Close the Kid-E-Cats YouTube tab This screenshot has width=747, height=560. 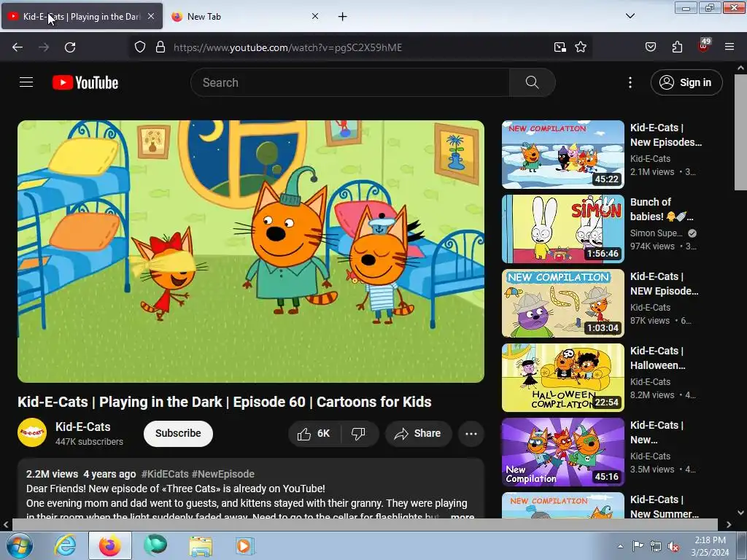point(150,16)
